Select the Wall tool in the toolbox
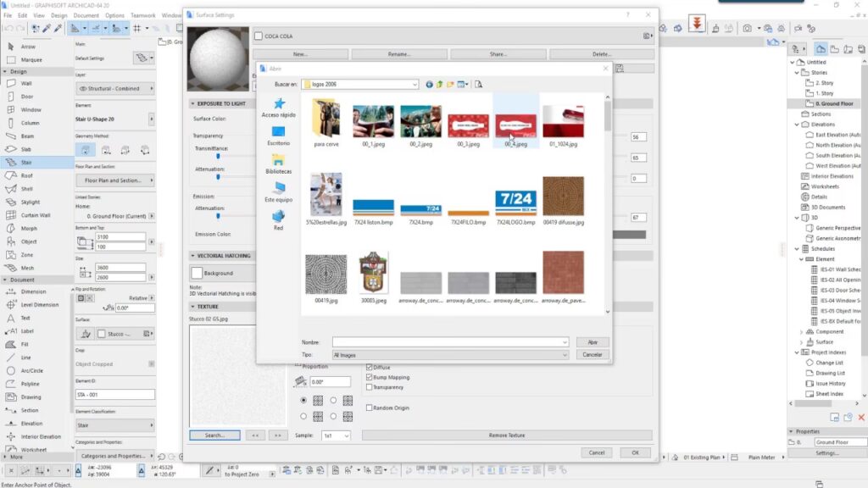The image size is (868, 488). click(26, 84)
